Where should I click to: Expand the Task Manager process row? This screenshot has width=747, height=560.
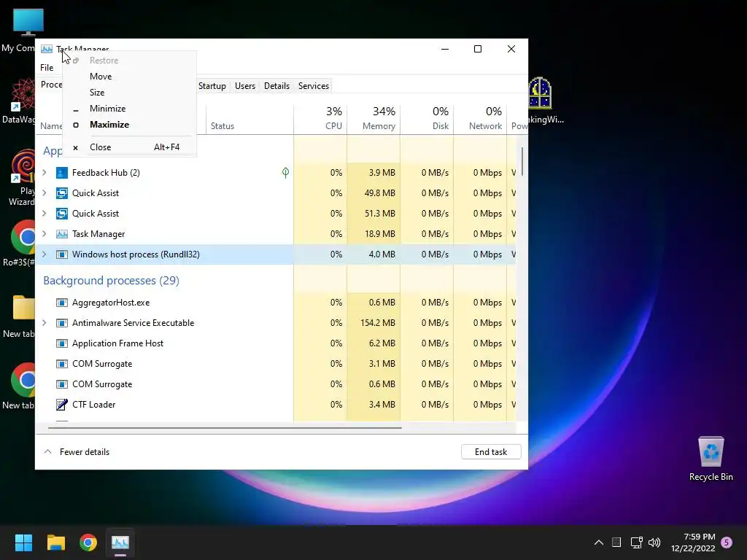[x=44, y=234]
